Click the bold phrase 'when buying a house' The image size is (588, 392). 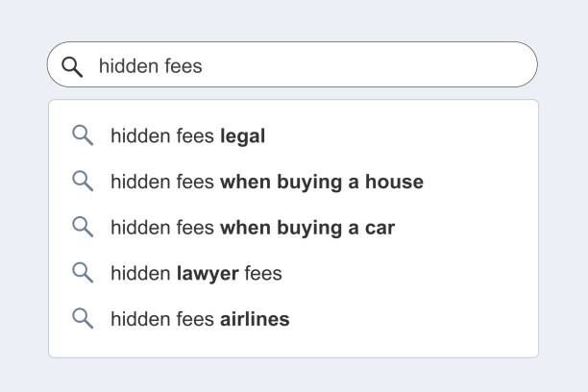click(322, 182)
